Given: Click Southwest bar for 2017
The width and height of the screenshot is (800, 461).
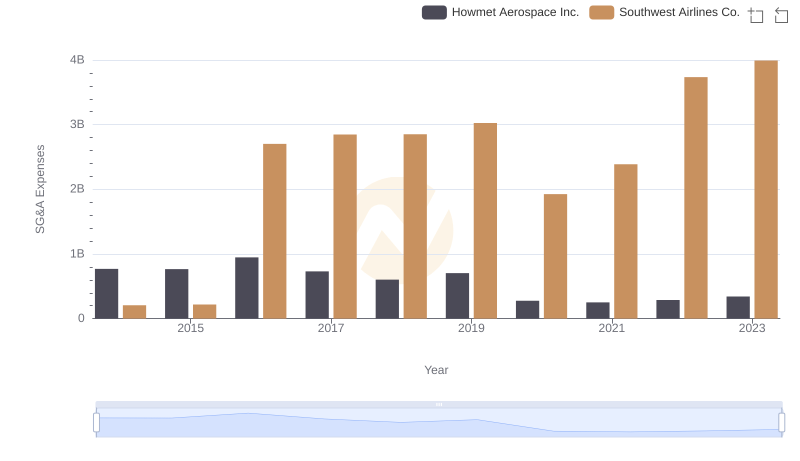Looking at the screenshot, I should coord(345,226).
